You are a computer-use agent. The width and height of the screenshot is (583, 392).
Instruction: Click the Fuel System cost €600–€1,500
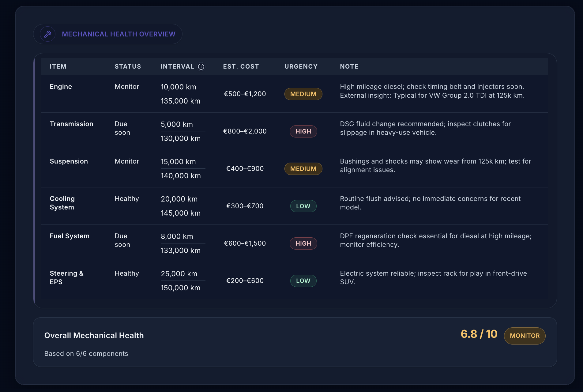245,243
